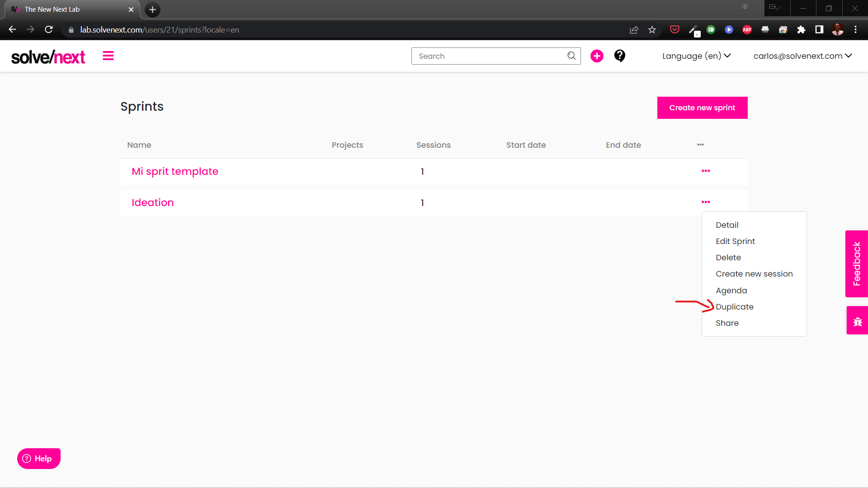Open the question mark help icon

(619, 56)
